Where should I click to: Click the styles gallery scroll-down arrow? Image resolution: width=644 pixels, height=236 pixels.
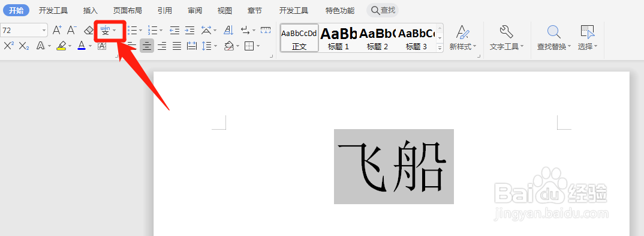(440, 38)
